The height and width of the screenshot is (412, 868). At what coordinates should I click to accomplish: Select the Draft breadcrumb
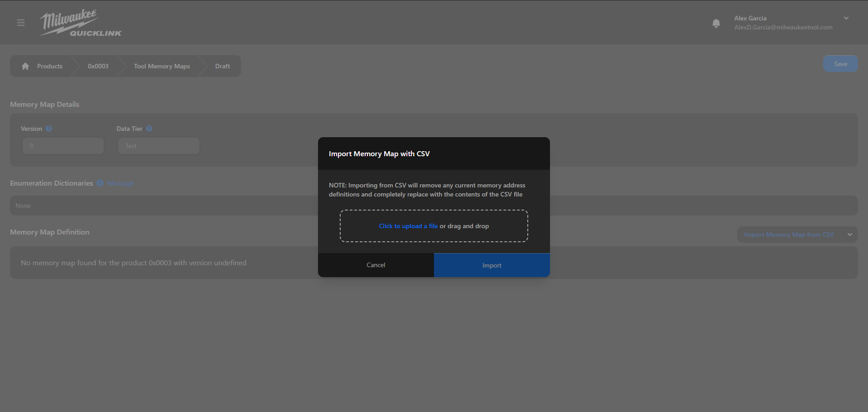pos(222,66)
